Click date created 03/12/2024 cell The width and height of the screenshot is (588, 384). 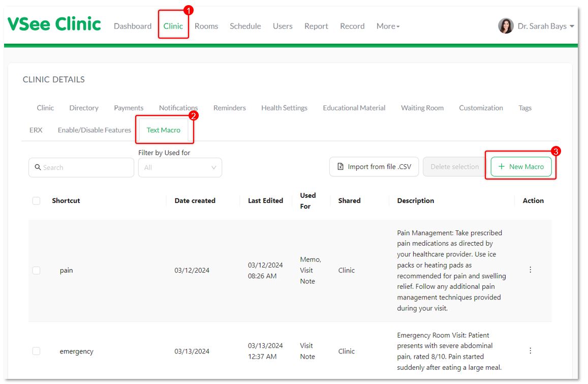coord(192,270)
